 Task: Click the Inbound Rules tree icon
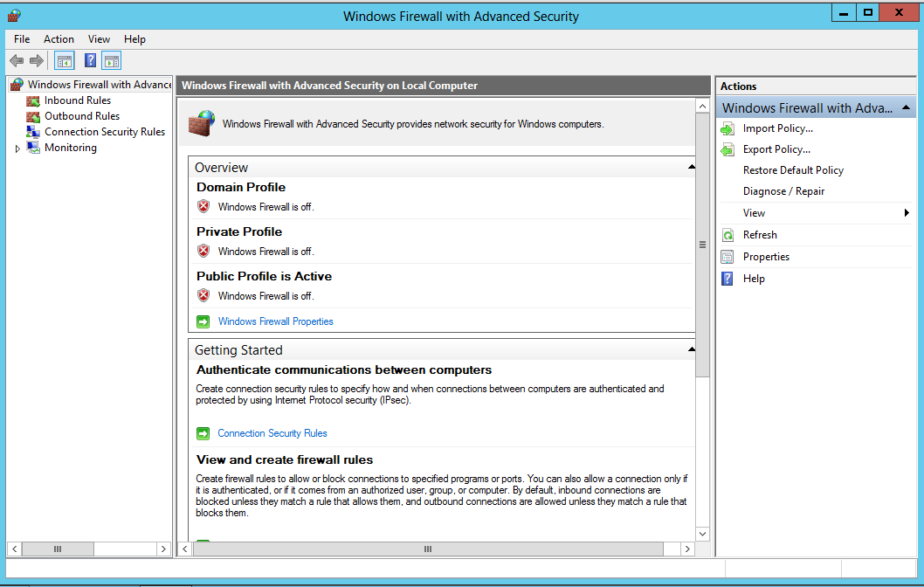33,100
